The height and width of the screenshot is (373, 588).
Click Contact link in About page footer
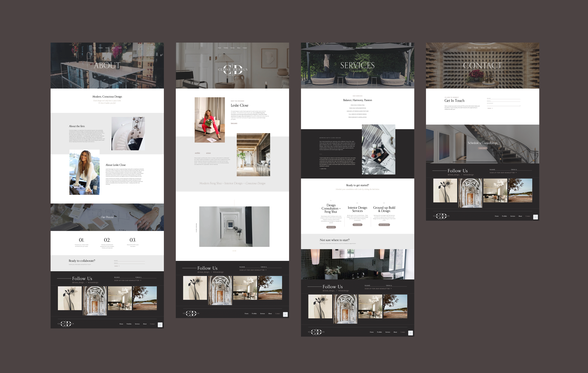pyautogui.click(x=152, y=324)
